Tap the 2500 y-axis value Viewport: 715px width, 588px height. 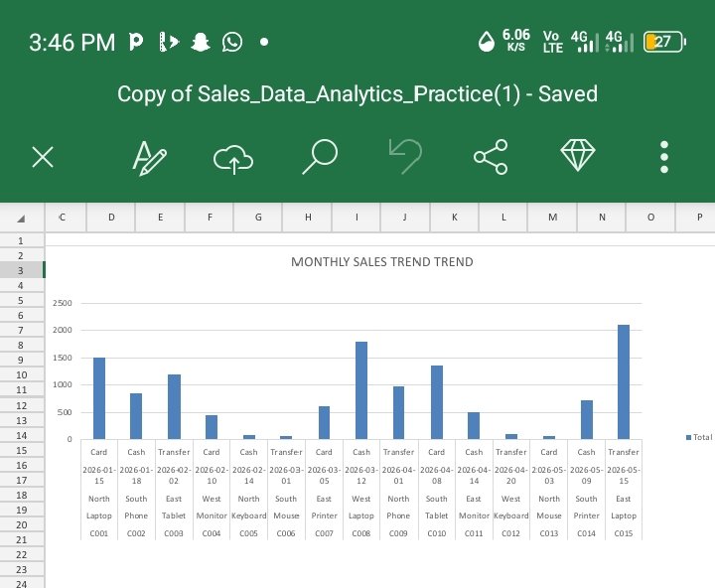63,303
